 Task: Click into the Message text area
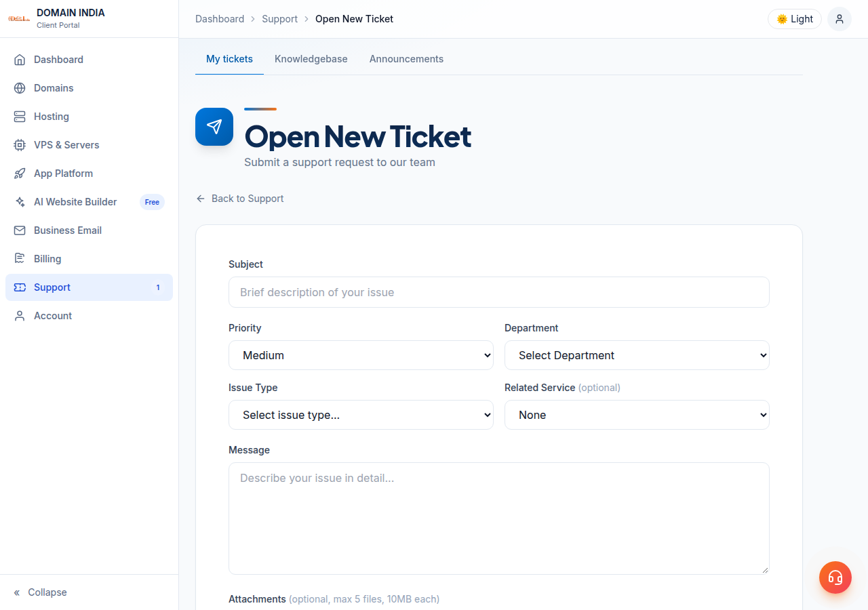499,518
